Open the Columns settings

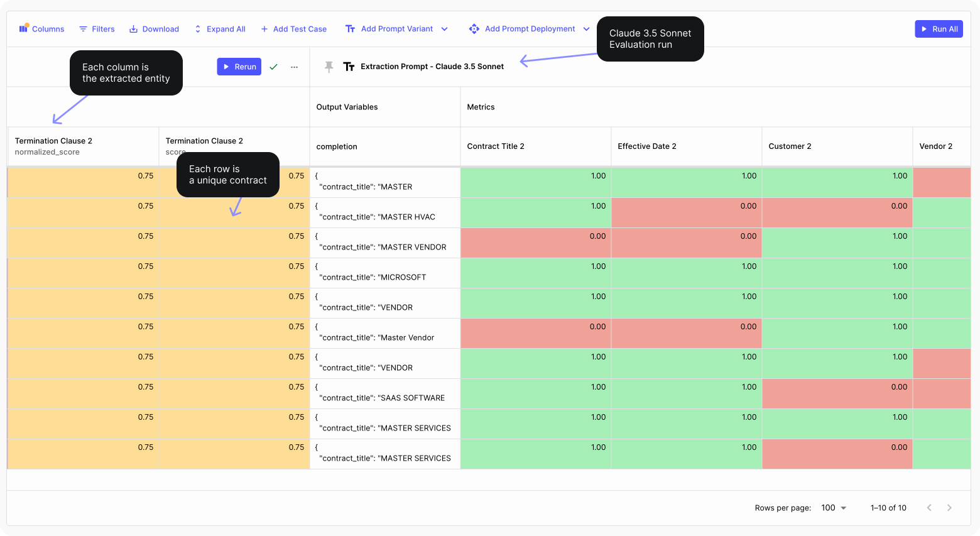pyautogui.click(x=41, y=29)
